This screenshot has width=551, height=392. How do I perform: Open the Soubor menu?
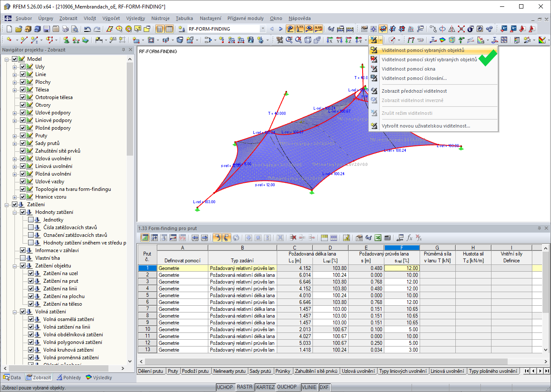click(24, 18)
